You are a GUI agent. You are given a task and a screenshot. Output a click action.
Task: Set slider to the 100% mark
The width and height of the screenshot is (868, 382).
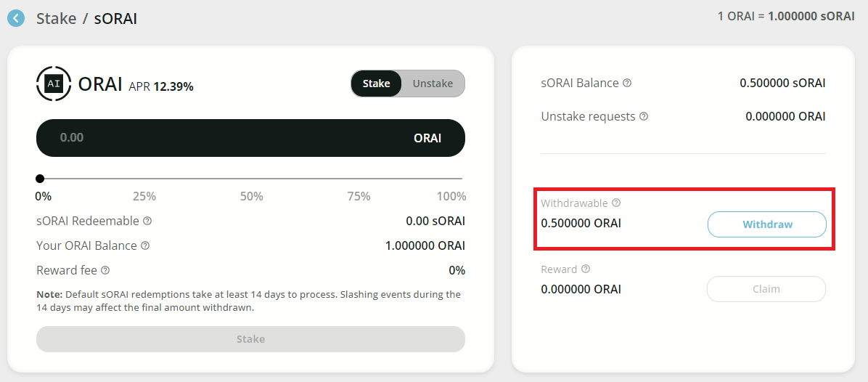[x=462, y=179]
